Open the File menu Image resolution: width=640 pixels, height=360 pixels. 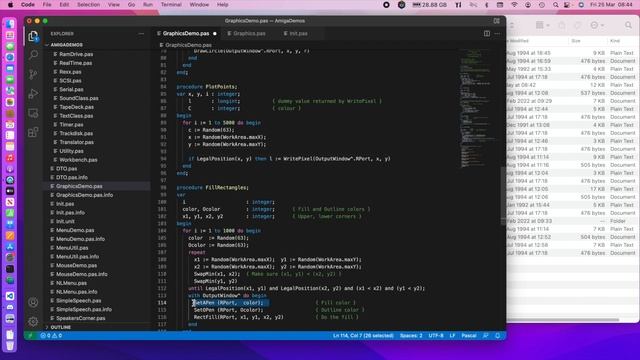(x=47, y=5)
